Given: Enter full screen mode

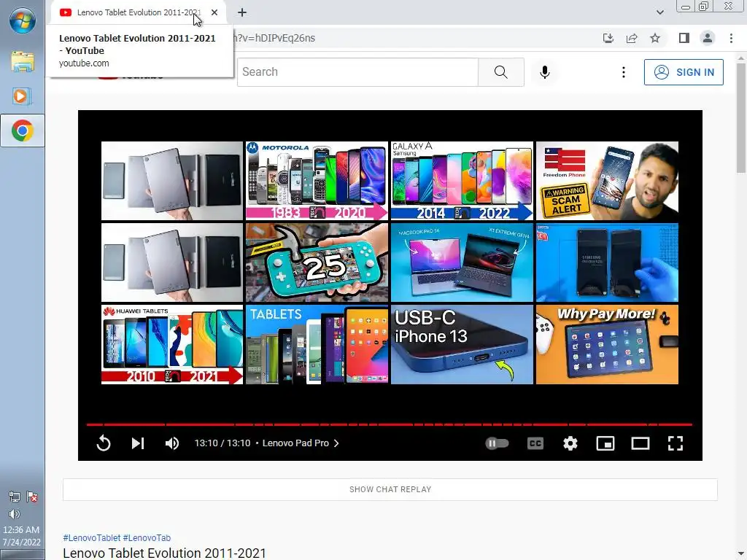Looking at the screenshot, I should point(676,443).
